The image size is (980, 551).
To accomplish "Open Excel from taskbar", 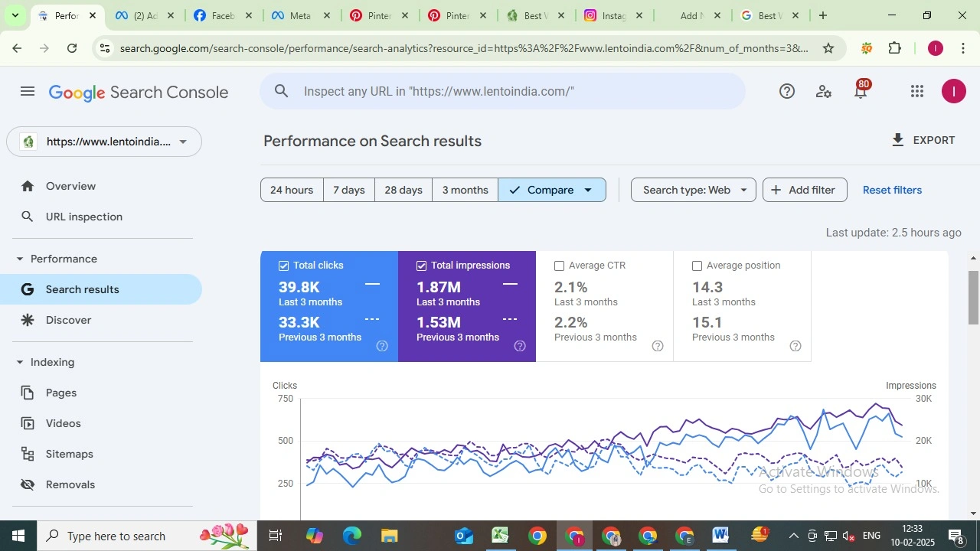I will 501,536.
